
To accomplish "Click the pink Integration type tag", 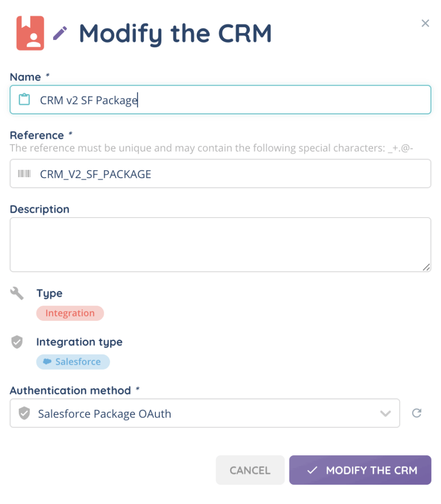I will click(70, 313).
